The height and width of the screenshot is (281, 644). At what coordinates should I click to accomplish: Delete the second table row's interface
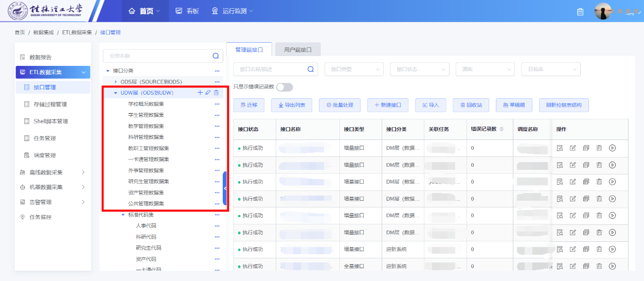click(599, 165)
